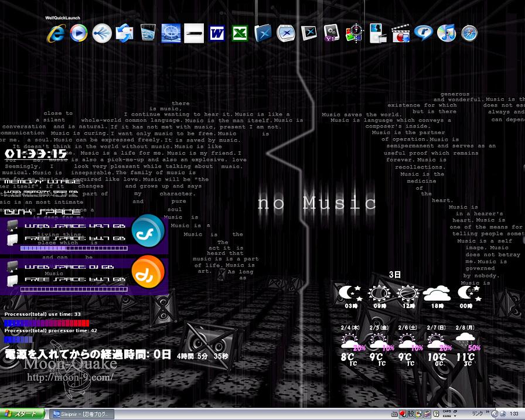The width and height of the screenshot is (525, 420).
Task: Click the blue C drive circle icon
Action: click(148, 231)
